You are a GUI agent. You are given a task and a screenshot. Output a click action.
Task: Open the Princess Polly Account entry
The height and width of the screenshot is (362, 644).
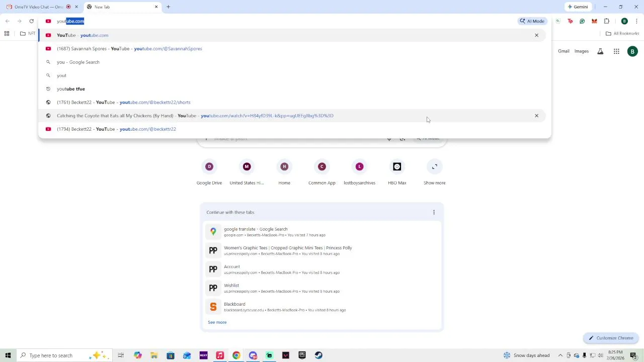[322, 269]
